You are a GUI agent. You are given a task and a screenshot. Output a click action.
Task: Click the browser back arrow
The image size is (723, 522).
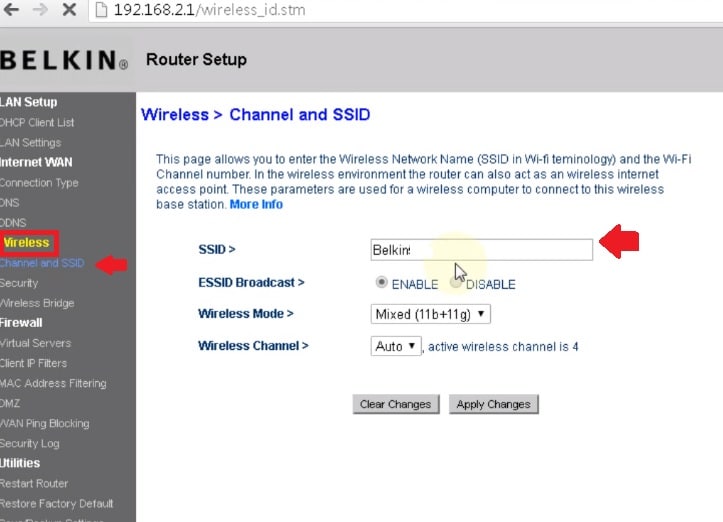coord(11,11)
